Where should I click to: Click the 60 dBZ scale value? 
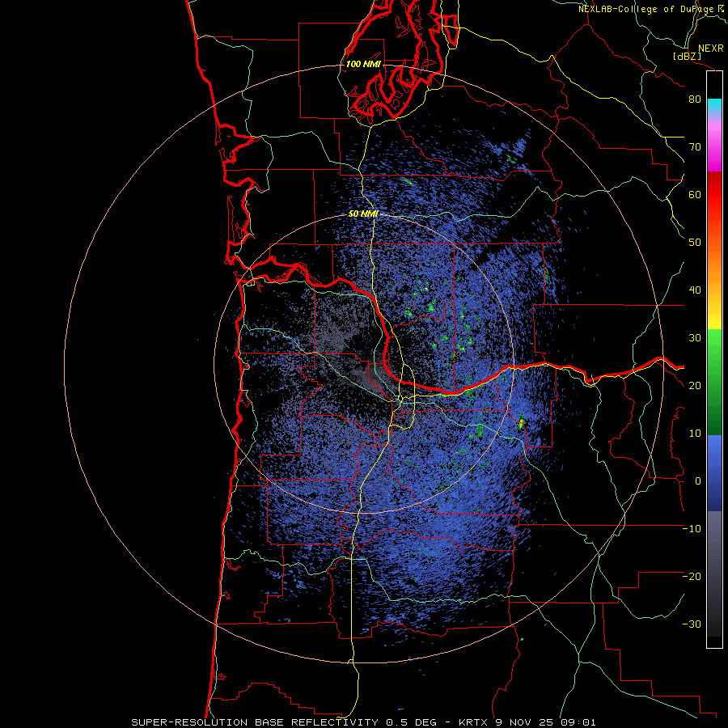tap(695, 194)
